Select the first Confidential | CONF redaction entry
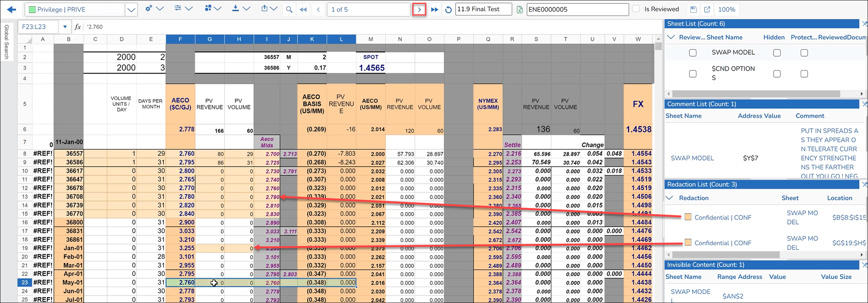 click(723, 217)
